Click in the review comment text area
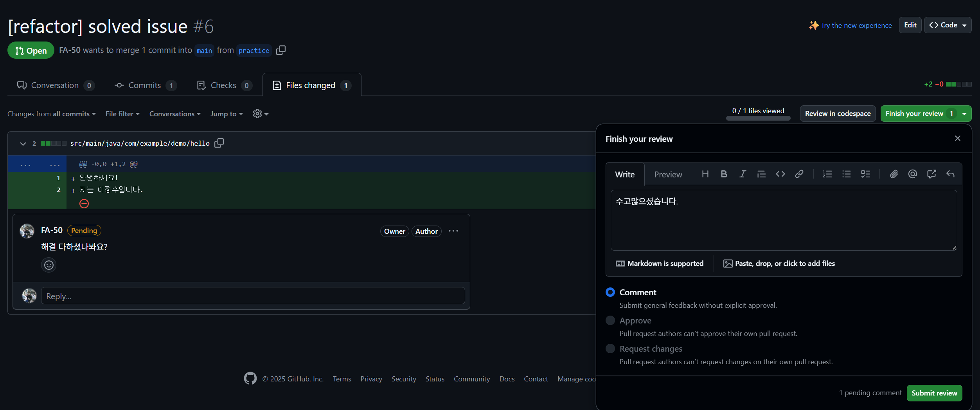Screen dimensions: 980x410 pos(784,220)
